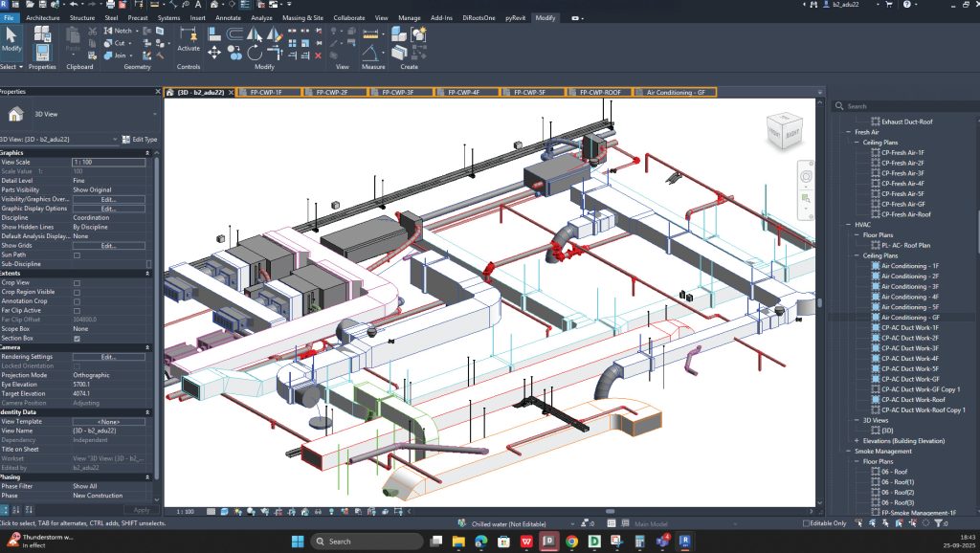Open the Revit app from Windows taskbar
This screenshot has width=980, height=553.
(685, 542)
